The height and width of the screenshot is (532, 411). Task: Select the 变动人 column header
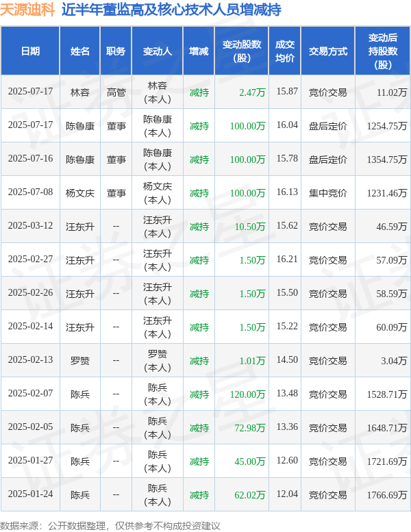coord(157,51)
